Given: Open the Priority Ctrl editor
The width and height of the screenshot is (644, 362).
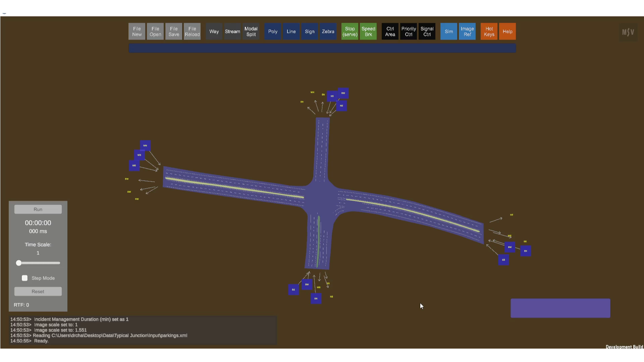Looking at the screenshot, I should [408, 32].
